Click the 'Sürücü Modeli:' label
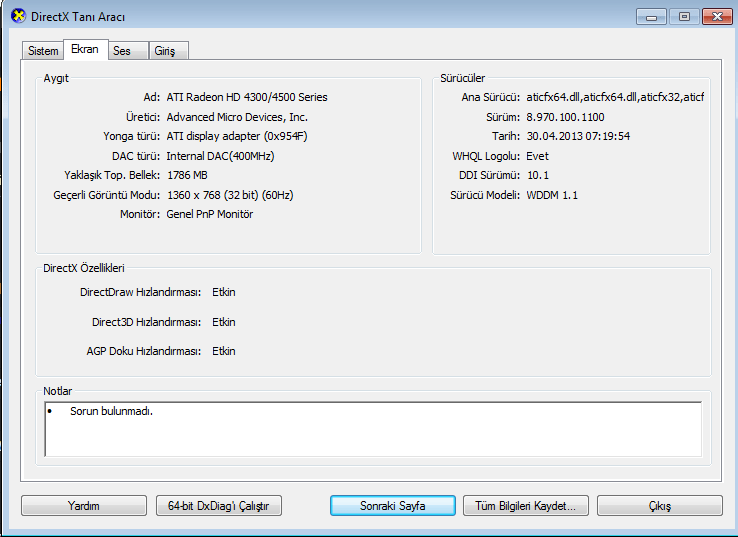 point(485,195)
